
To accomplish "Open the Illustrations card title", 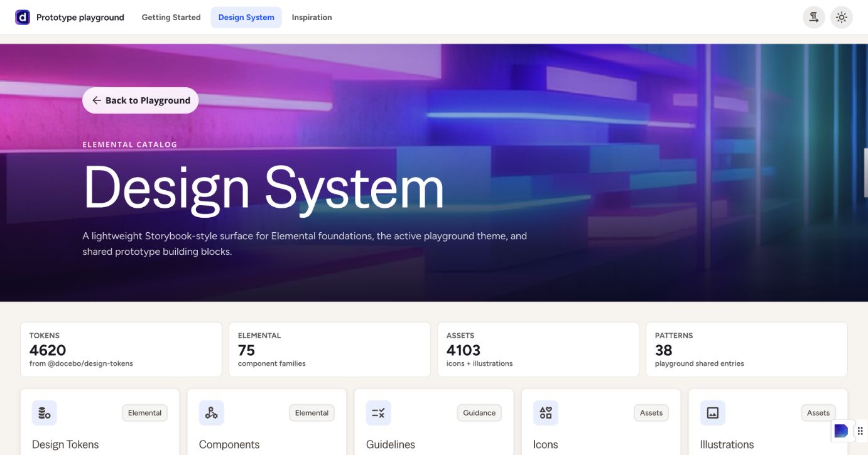I will tap(727, 444).
